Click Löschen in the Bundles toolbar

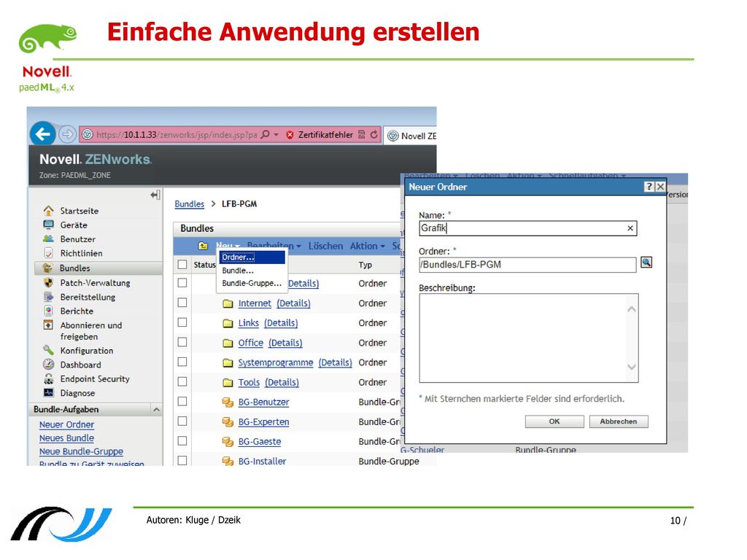tap(325, 246)
